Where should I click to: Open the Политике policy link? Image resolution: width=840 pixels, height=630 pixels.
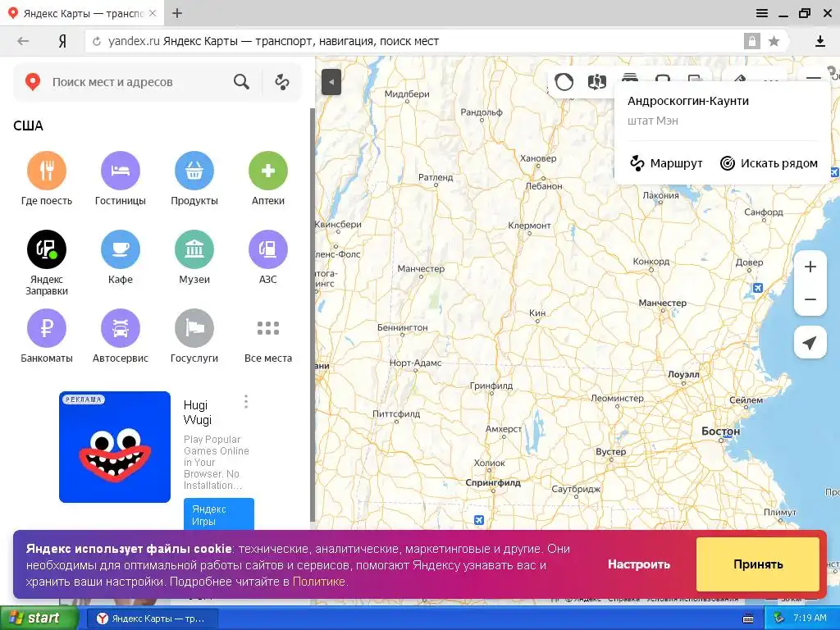pos(319,582)
